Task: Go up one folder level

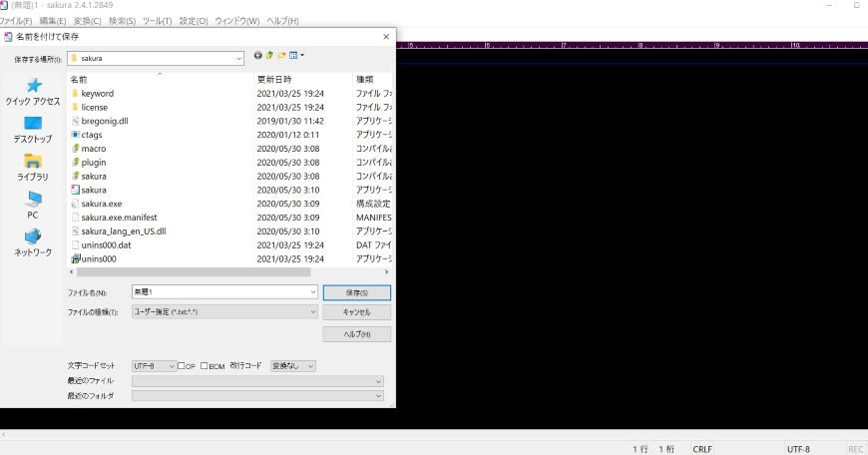Action: coord(270,56)
